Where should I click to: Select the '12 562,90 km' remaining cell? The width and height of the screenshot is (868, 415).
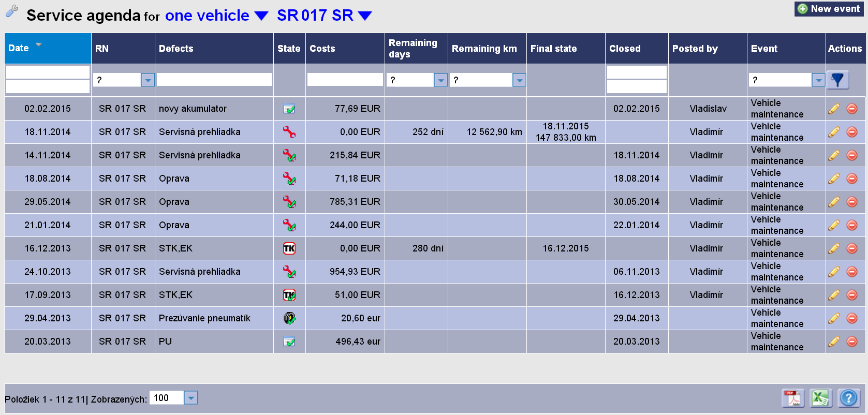[x=487, y=132]
